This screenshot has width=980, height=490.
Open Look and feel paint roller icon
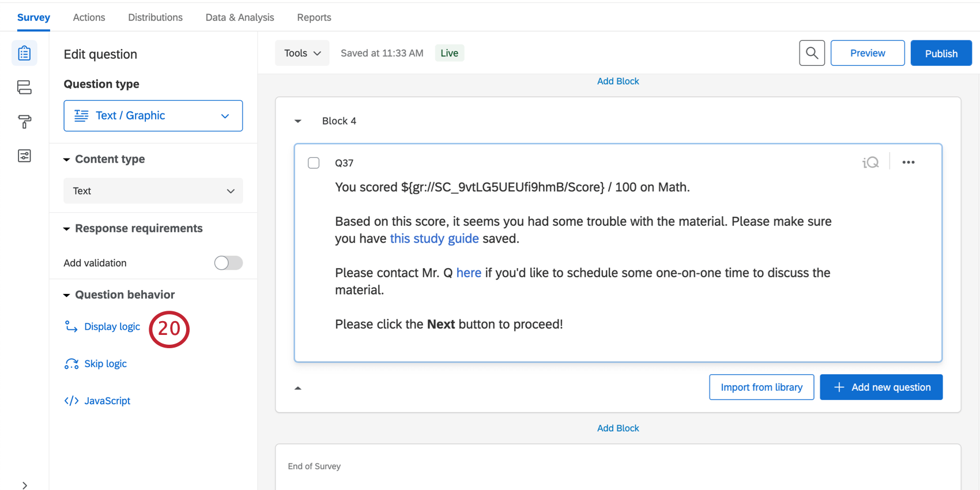(24, 122)
